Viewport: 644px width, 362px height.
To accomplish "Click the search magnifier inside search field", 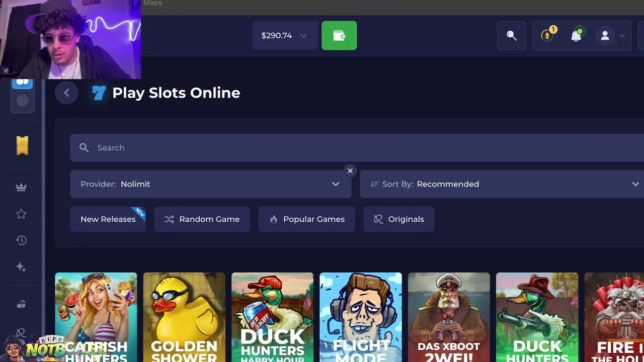I will point(84,148).
